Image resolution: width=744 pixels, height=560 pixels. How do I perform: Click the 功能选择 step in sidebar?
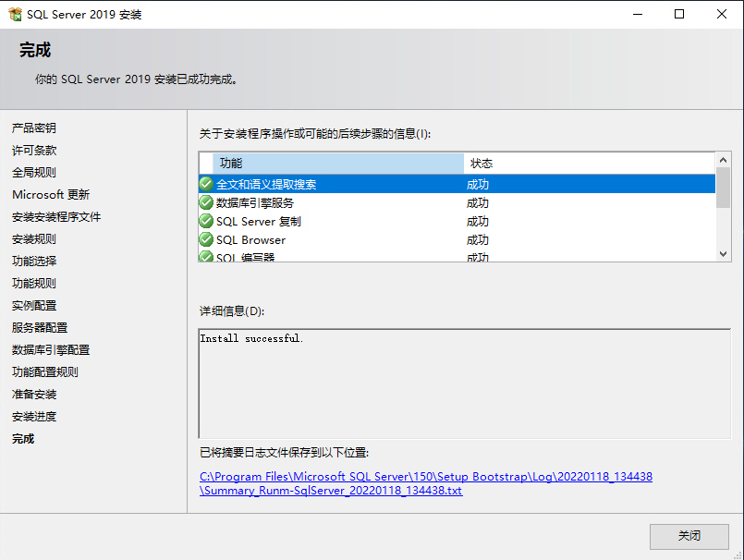click(34, 261)
